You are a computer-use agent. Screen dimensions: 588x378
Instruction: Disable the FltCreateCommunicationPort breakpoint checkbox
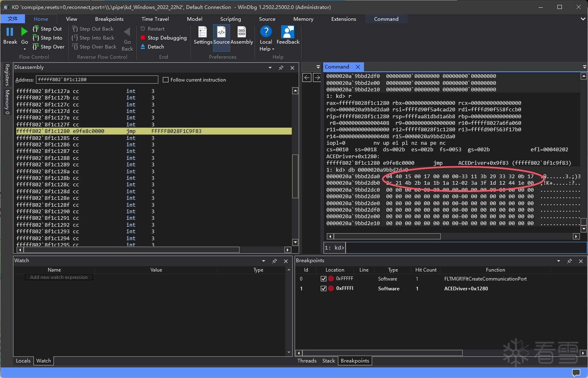pyautogui.click(x=324, y=279)
